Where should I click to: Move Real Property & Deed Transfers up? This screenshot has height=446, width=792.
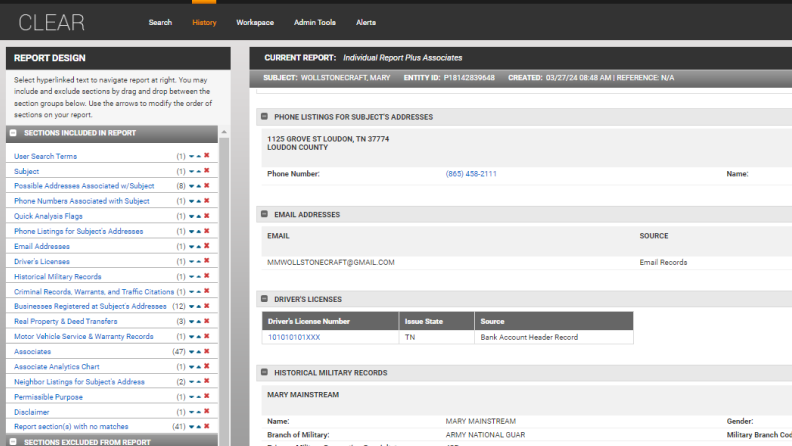(199, 321)
